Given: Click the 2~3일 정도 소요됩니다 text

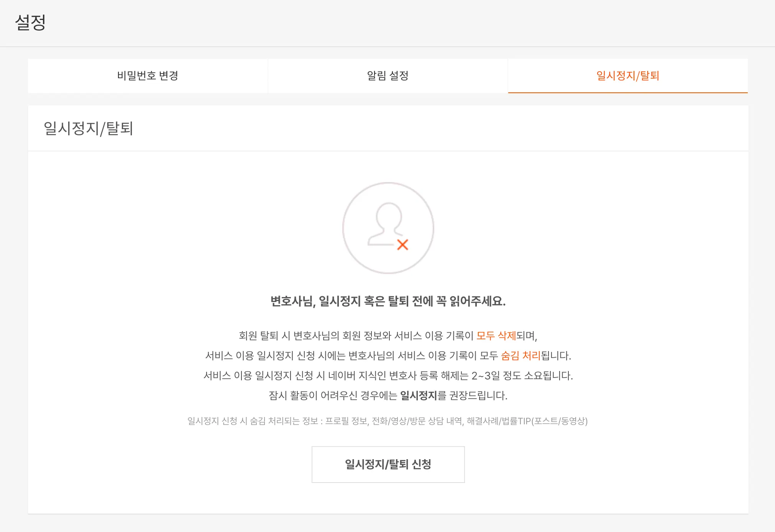Looking at the screenshot, I should 522,376.
